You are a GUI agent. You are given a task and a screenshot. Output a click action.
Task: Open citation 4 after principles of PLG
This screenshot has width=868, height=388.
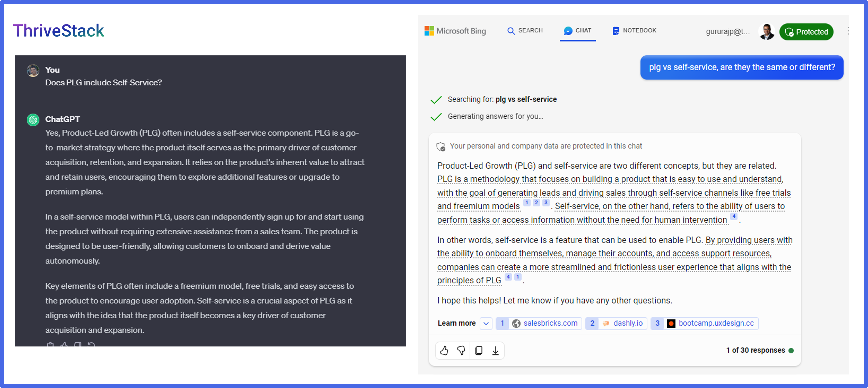coord(508,277)
